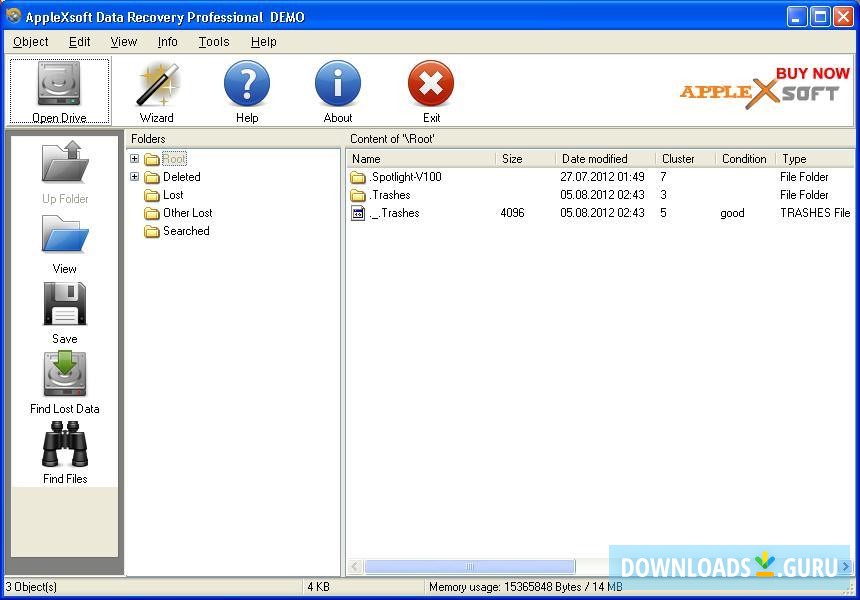
Task: Expand the Deleted folder tree node
Action: tap(135, 177)
